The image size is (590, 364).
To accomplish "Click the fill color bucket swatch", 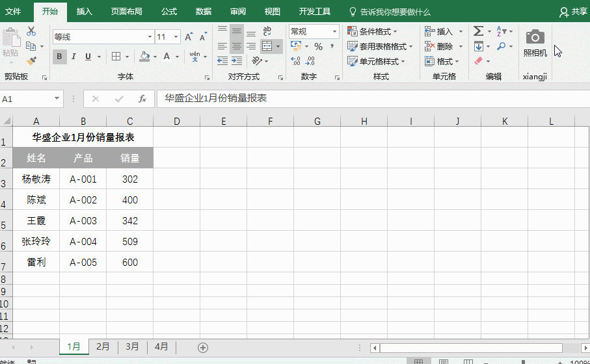I will click(x=144, y=57).
